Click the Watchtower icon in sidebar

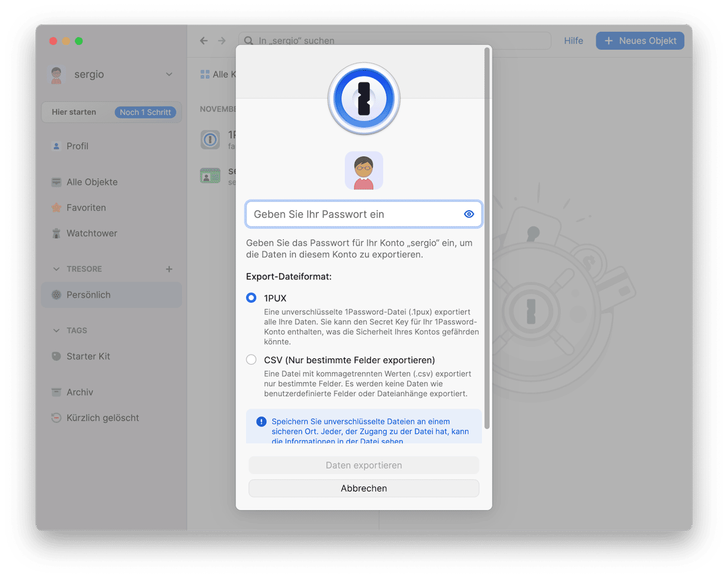(56, 234)
